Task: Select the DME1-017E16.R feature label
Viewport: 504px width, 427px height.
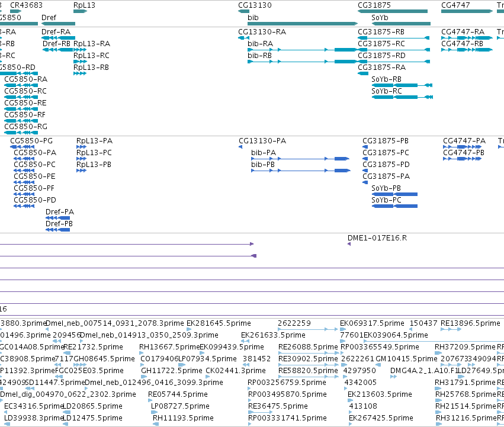Action: [377, 238]
